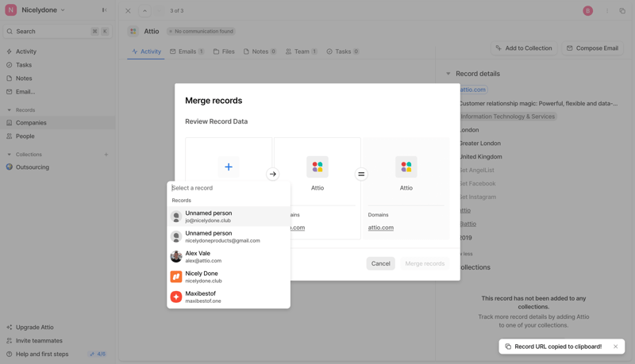Image resolution: width=635 pixels, height=364 pixels.
Task: Click the copy window icon at top right
Action: pyautogui.click(x=622, y=11)
